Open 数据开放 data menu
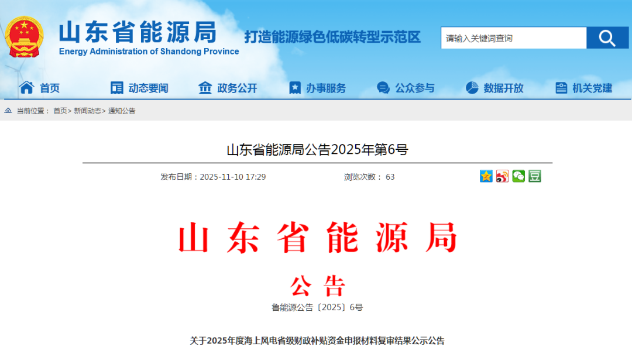 tap(494, 88)
